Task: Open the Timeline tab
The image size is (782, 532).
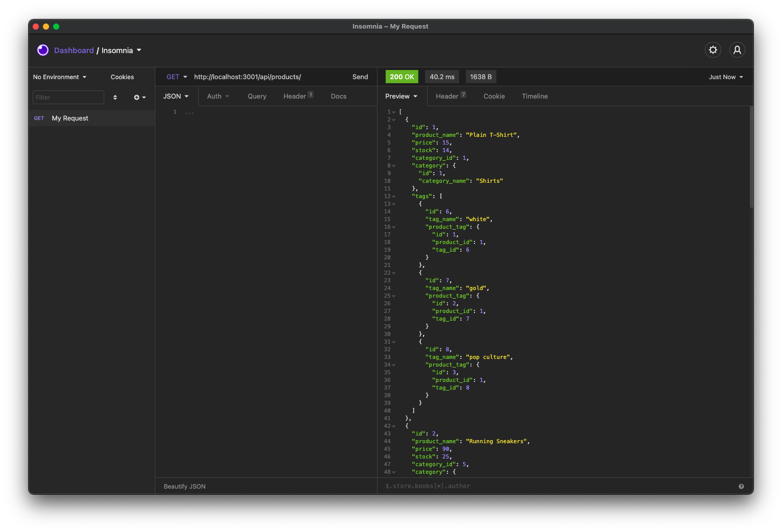Action: pos(535,96)
